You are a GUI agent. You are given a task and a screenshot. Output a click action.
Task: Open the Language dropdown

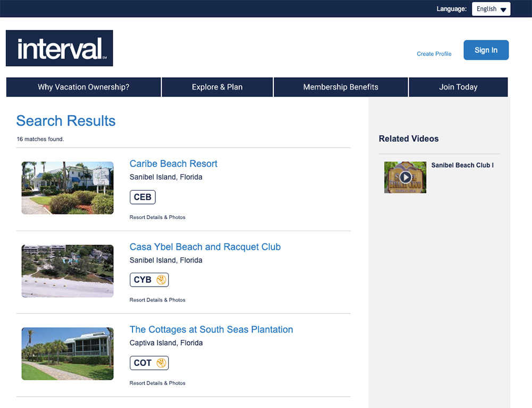tap(491, 9)
